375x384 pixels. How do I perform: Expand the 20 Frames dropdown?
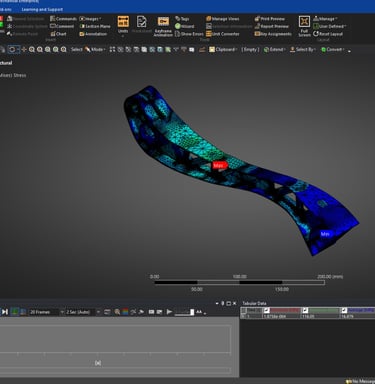point(47,312)
